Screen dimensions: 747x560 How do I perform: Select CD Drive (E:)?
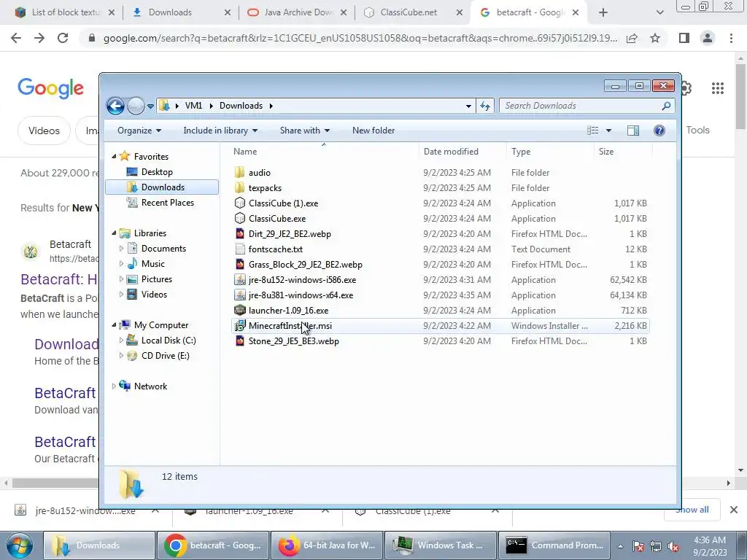[x=165, y=356]
